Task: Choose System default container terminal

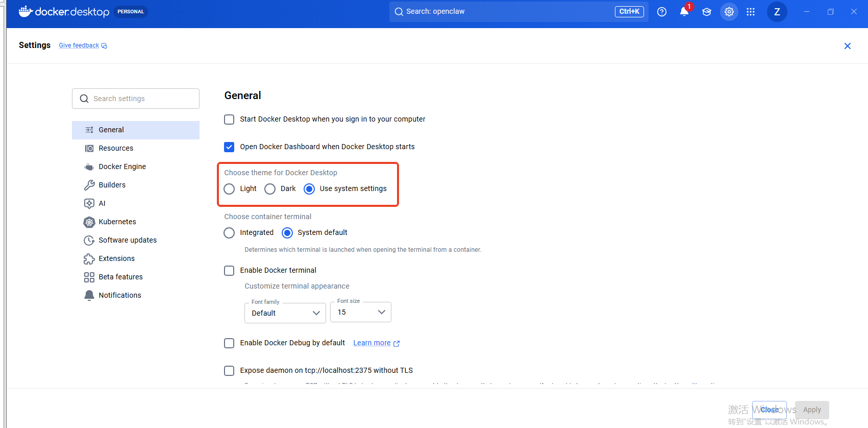Action: point(287,233)
